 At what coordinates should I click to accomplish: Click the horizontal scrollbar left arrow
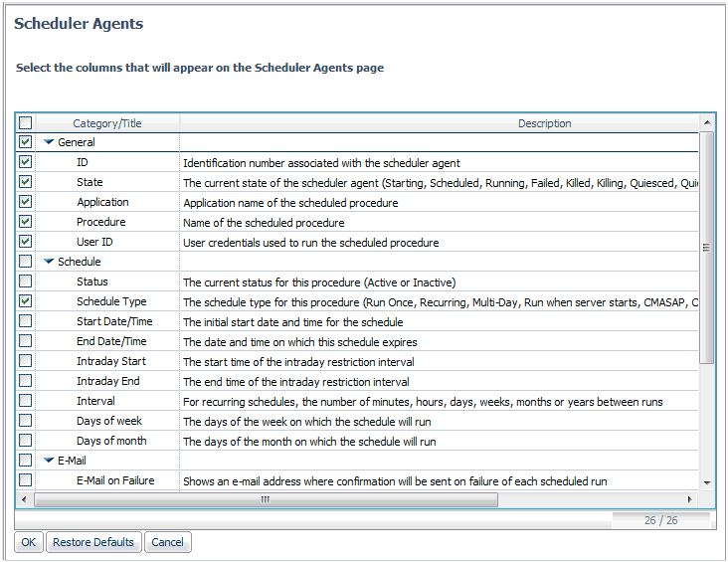click(x=25, y=499)
